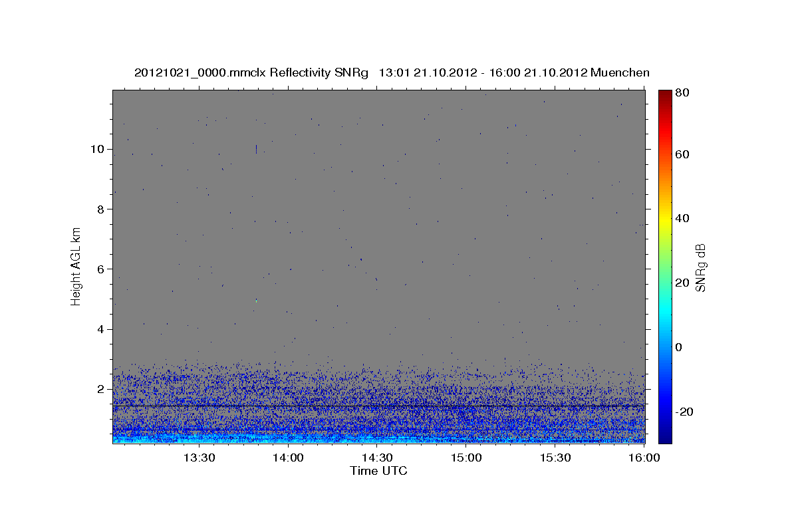Click the 13:30 time tick label
This screenshot has width=798, height=532.
click(199, 458)
